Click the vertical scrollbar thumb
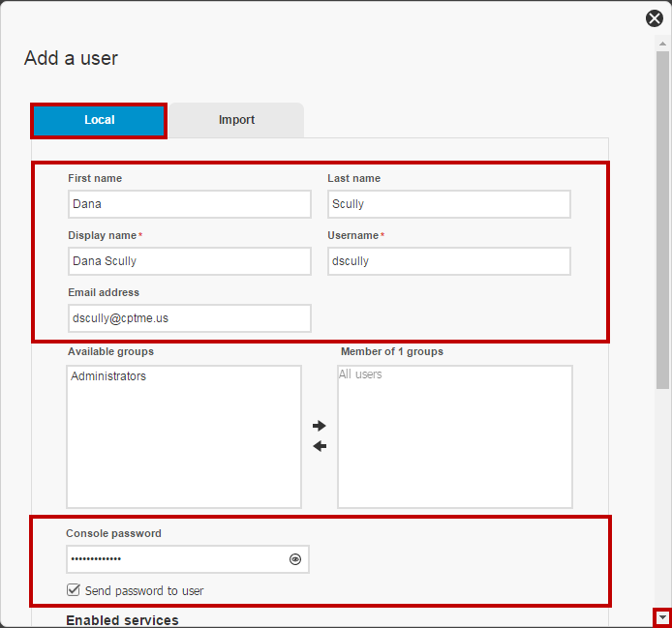 pos(662,221)
